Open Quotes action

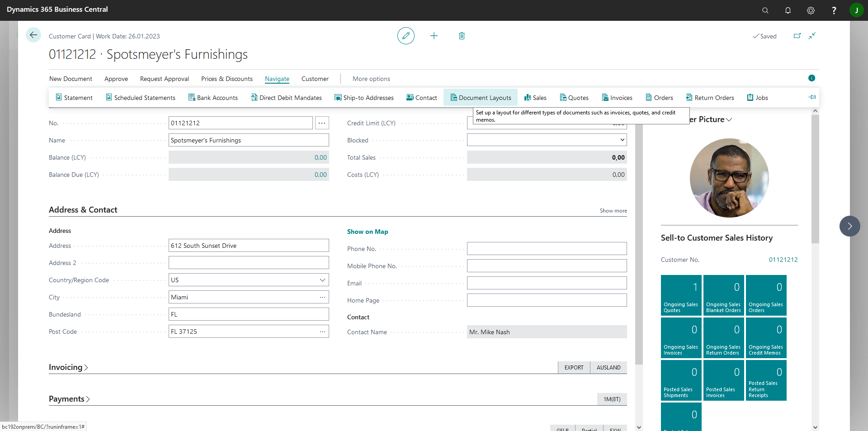tap(574, 98)
